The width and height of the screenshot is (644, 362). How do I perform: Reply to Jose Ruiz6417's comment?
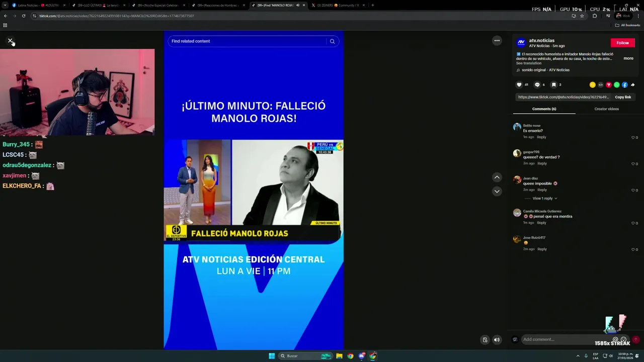[542, 249]
